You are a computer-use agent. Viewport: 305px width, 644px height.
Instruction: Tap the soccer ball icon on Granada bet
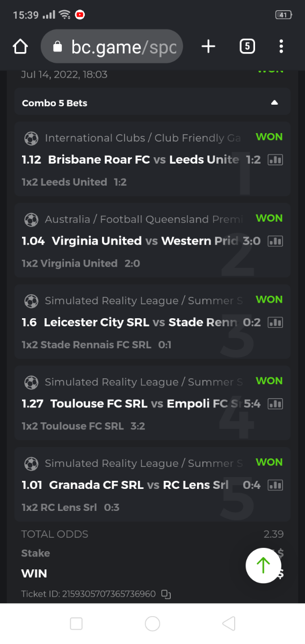coord(31,464)
